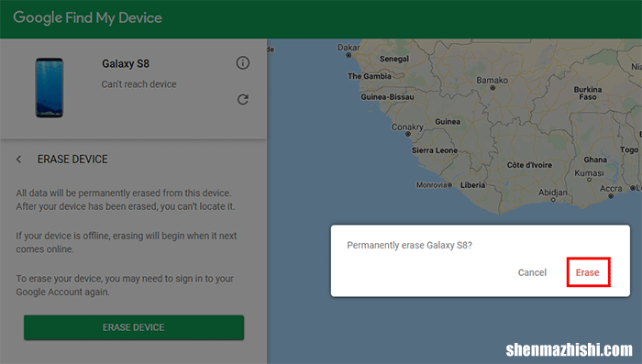Click the Monrovia city label
This screenshot has height=364, width=642.
coord(432,185)
